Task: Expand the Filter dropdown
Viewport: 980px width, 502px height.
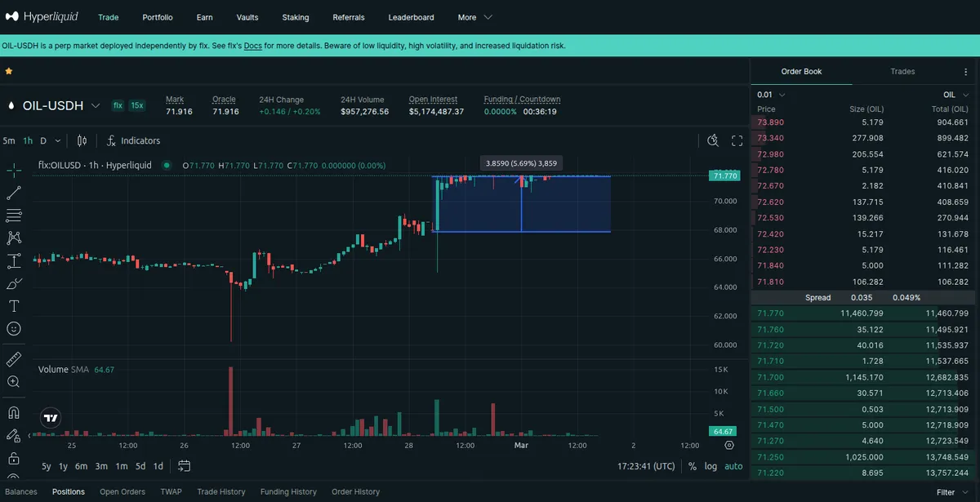Action: (953, 492)
